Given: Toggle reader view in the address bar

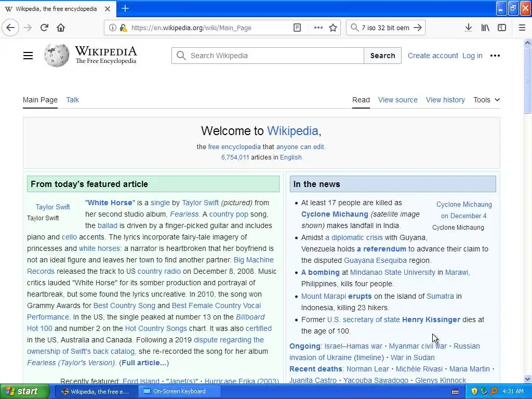Looking at the screenshot, I should (297, 28).
